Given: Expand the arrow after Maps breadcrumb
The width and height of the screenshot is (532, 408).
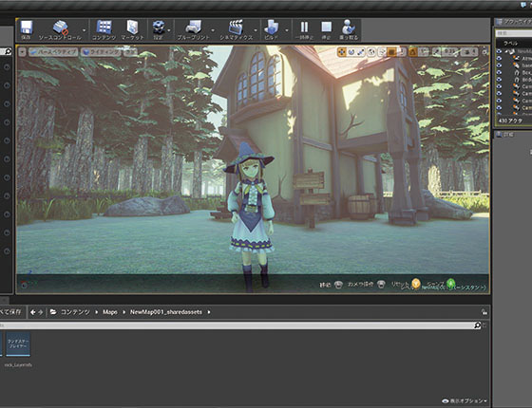Looking at the screenshot, I should point(123,312).
